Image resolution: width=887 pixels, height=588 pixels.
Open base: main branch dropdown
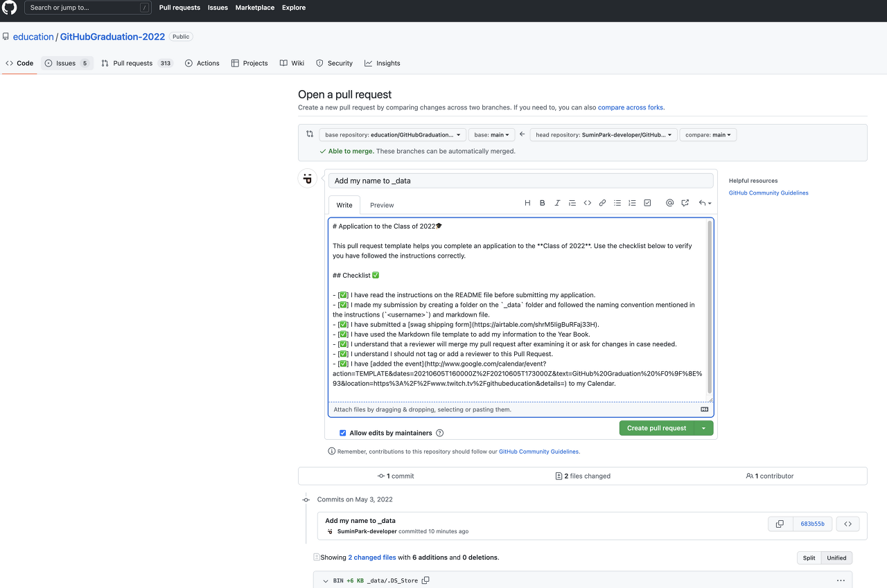pyautogui.click(x=492, y=135)
